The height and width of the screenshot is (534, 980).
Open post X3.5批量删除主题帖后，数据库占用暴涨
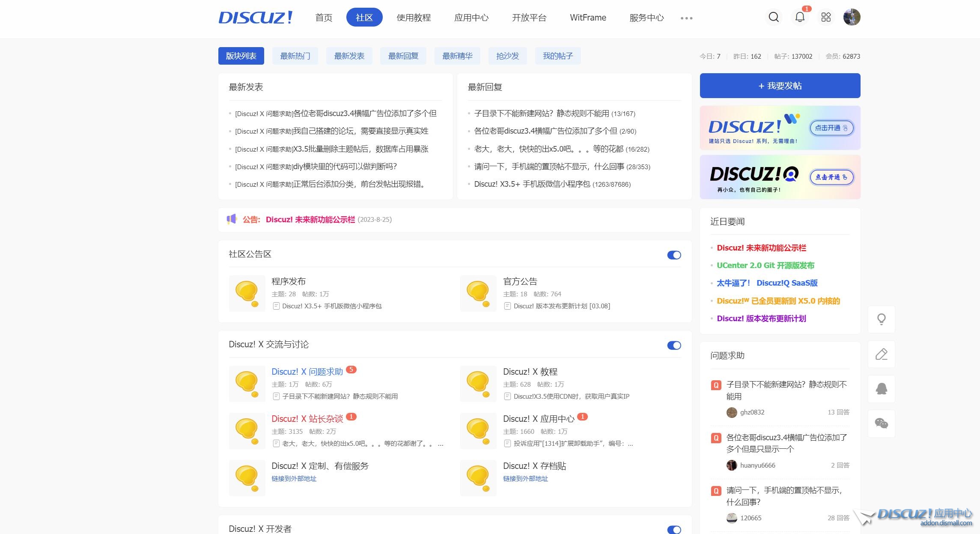pos(361,149)
